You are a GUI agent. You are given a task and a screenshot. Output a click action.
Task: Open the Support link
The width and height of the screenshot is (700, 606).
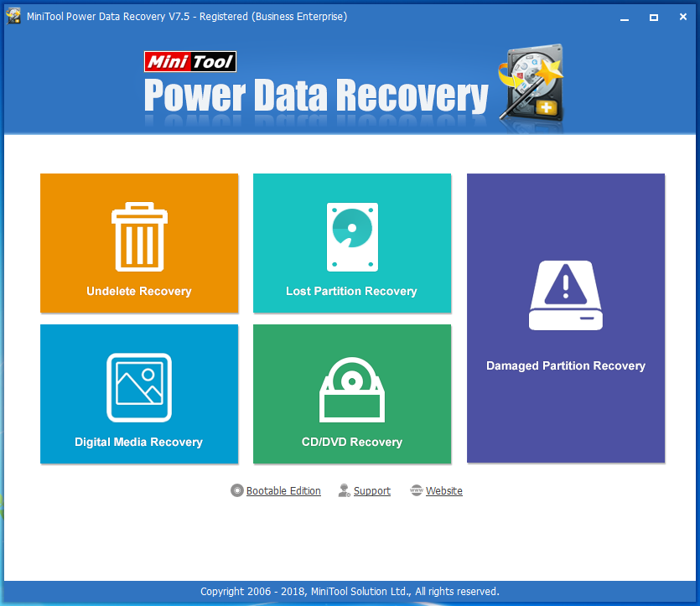click(x=371, y=490)
